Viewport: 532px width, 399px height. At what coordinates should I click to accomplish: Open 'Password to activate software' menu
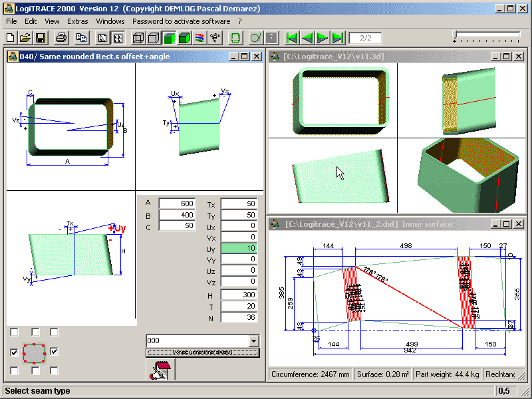point(181,21)
